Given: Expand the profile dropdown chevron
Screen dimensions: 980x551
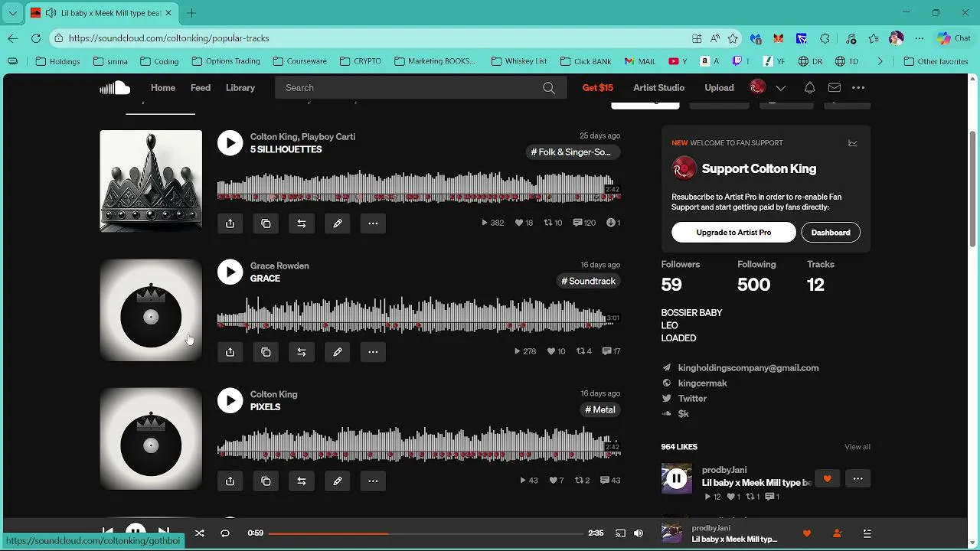Looking at the screenshot, I should pos(781,88).
